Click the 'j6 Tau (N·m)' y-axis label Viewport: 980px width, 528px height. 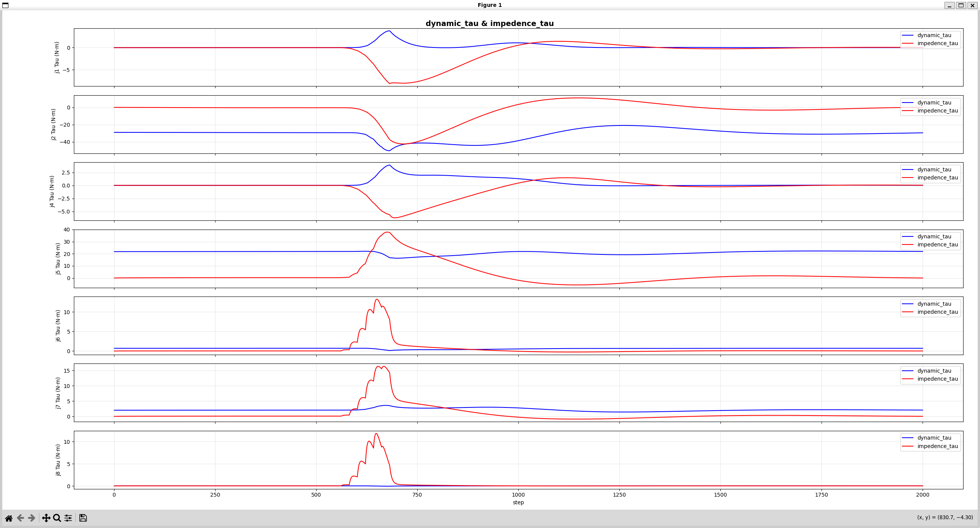[x=58, y=326]
